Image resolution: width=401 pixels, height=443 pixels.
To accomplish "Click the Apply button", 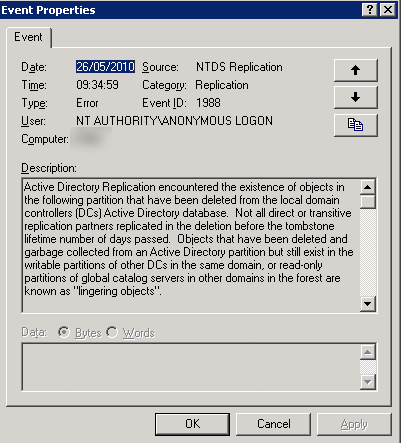I will (354, 424).
